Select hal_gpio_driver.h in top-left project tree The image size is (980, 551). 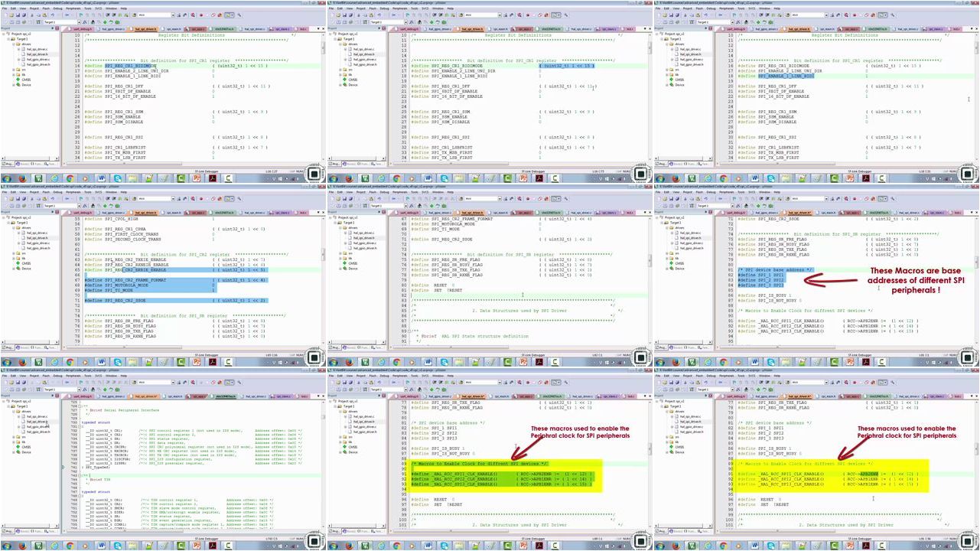pos(37,64)
